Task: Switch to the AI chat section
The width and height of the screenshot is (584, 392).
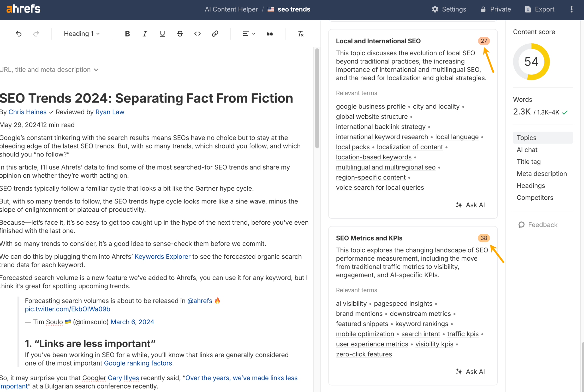Action: [527, 150]
